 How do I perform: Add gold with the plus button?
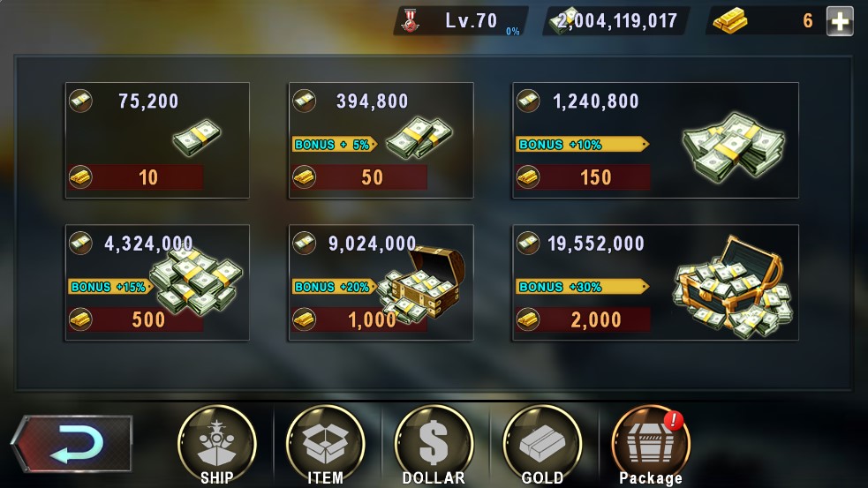[x=840, y=21]
